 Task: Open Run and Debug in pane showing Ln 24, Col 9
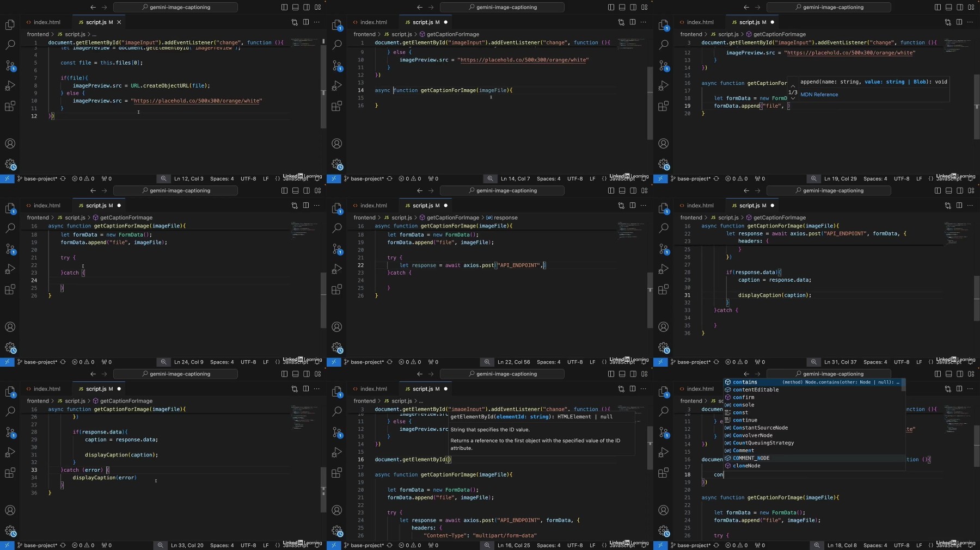tap(10, 269)
